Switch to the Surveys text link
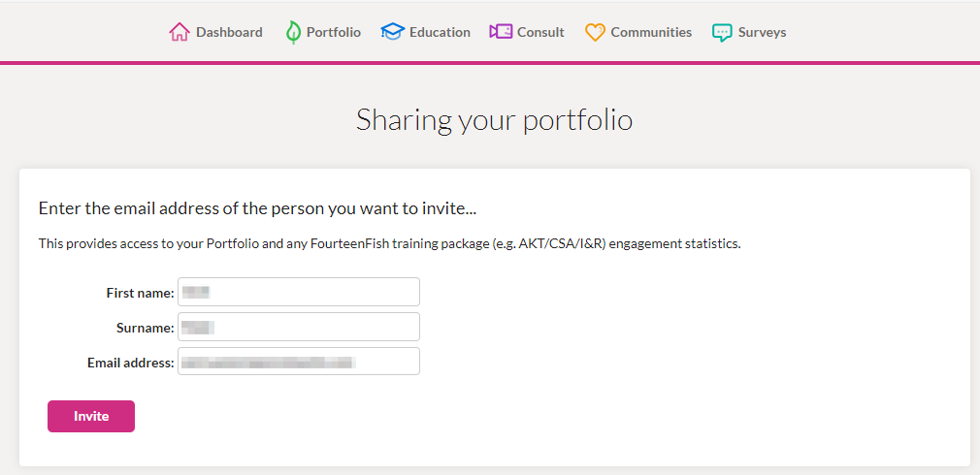The width and height of the screenshot is (980, 475). tap(762, 32)
